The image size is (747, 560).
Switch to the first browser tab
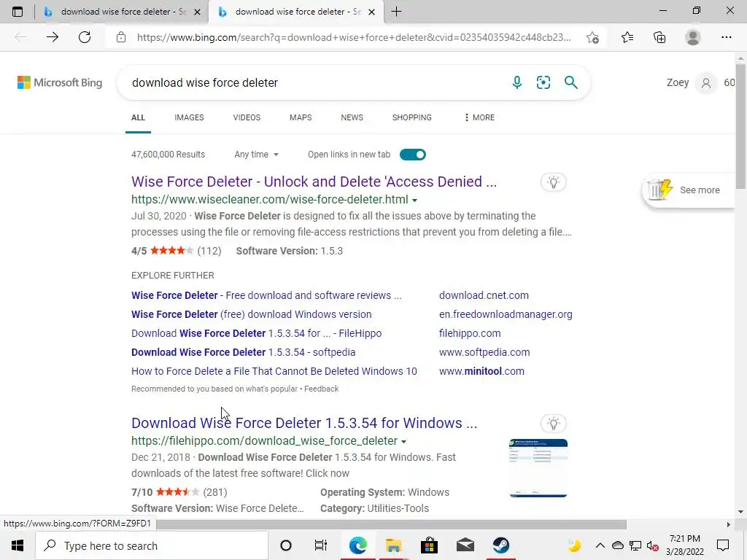point(122,12)
